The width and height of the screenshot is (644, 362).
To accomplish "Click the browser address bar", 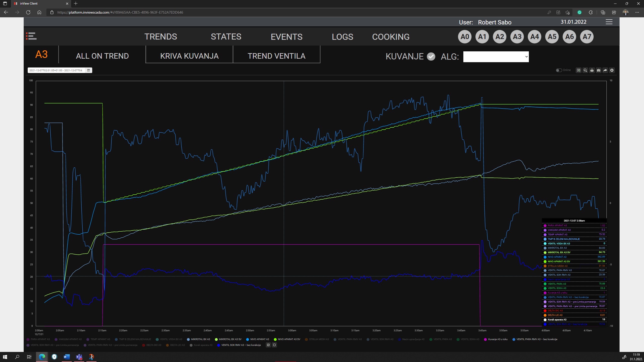I will pyautogui.click(x=297, y=12).
